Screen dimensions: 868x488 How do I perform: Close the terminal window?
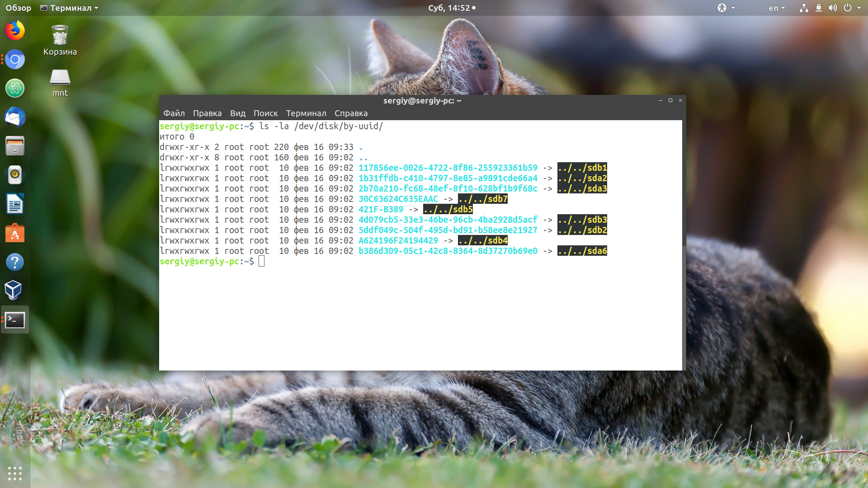(x=680, y=100)
